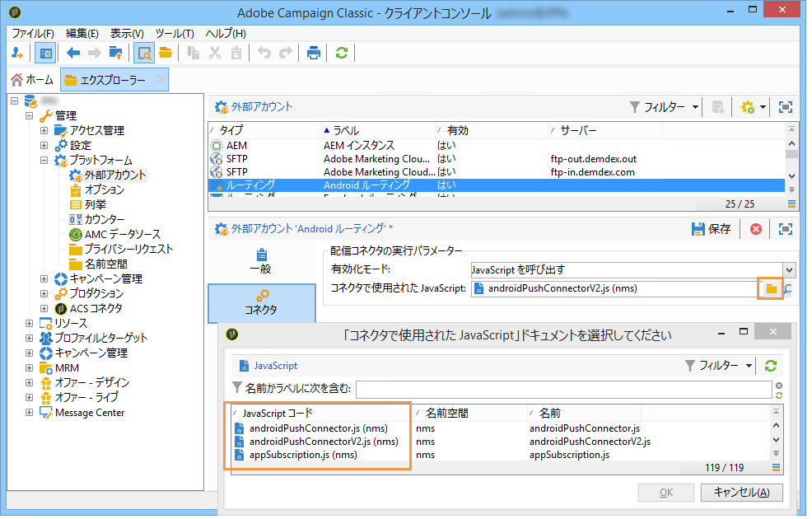Click the print toolbar icon
812x519 pixels.
[313, 53]
